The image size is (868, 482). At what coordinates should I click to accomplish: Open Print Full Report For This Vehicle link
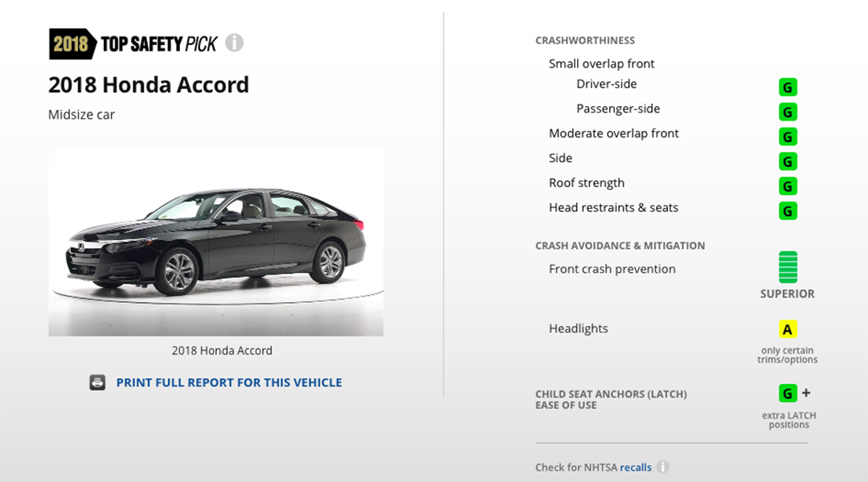click(229, 382)
